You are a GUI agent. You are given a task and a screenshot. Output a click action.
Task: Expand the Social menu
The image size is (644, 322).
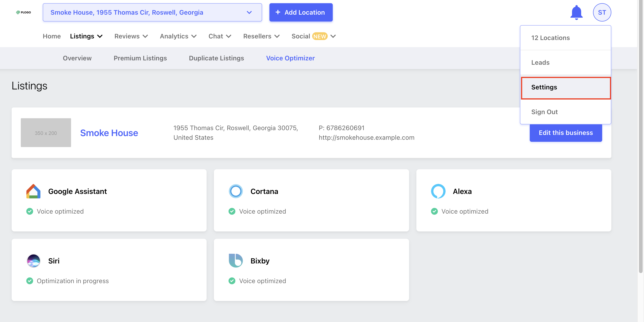click(x=314, y=36)
